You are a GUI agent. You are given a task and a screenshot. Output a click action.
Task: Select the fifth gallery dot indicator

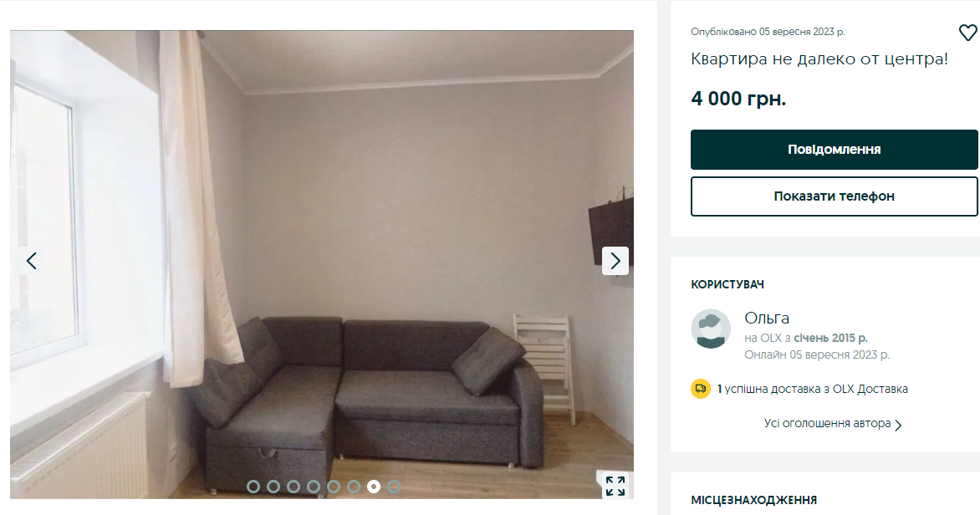(x=333, y=487)
